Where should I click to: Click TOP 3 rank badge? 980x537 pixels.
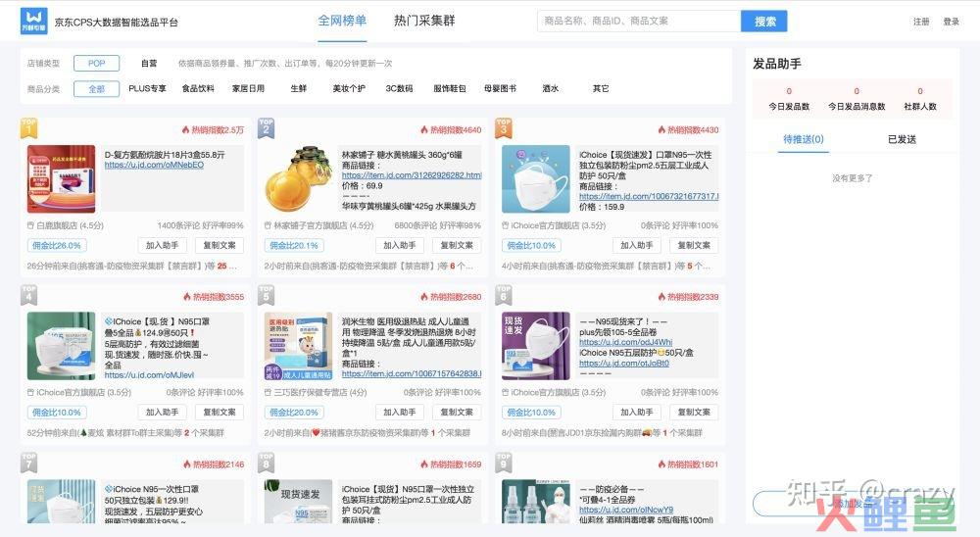[x=504, y=127]
